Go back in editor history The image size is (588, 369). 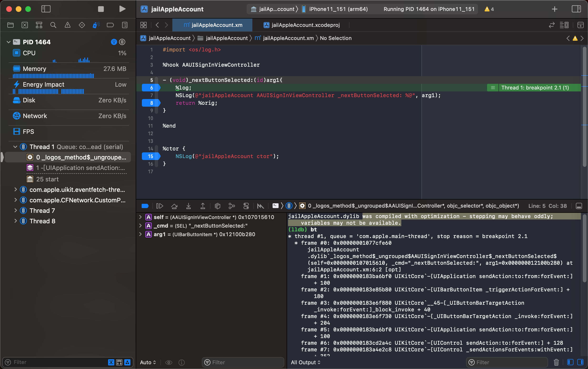(x=157, y=25)
